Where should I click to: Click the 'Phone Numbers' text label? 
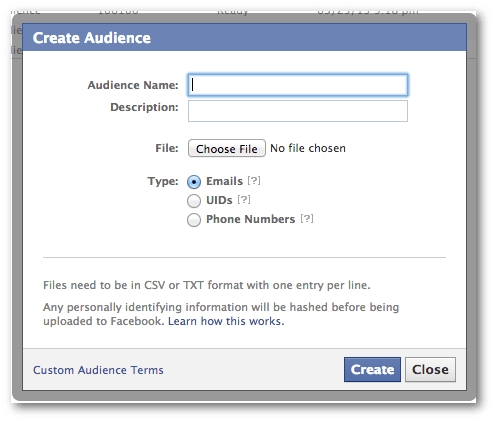(251, 219)
